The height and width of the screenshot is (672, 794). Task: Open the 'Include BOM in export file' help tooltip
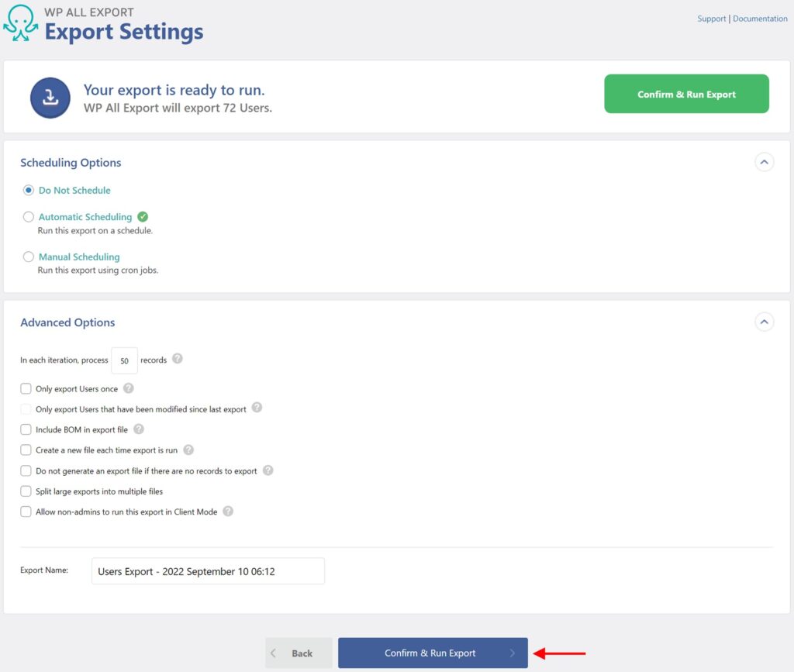(x=137, y=429)
